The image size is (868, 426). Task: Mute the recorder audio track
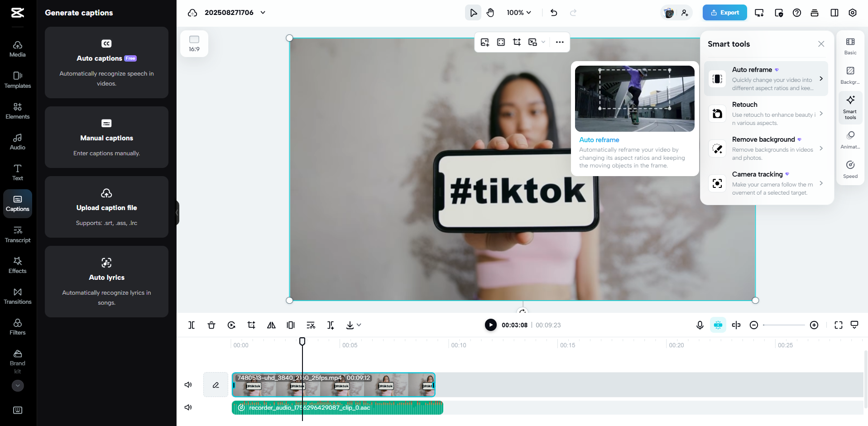(x=188, y=407)
